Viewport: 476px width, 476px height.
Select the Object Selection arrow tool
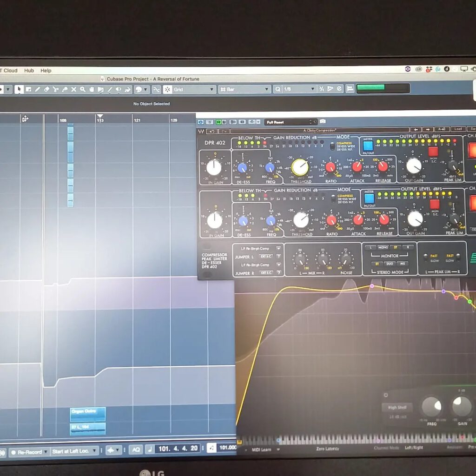[x=19, y=89]
